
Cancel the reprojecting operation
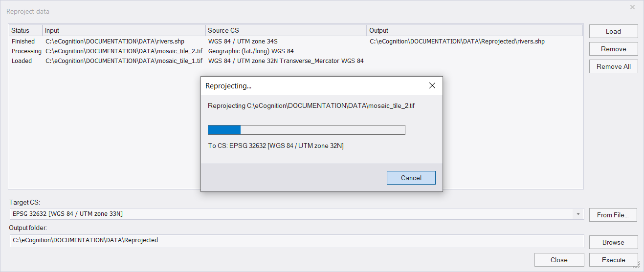[411, 178]
